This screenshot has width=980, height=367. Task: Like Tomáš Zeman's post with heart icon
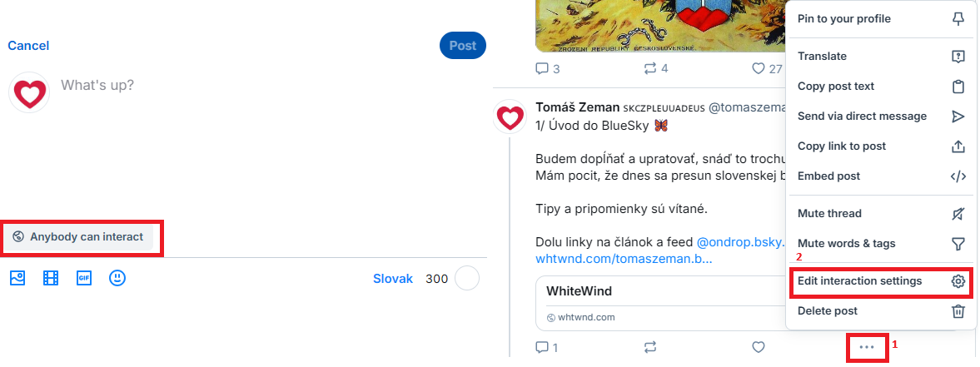pyautogui.click(x=758, y=347)
